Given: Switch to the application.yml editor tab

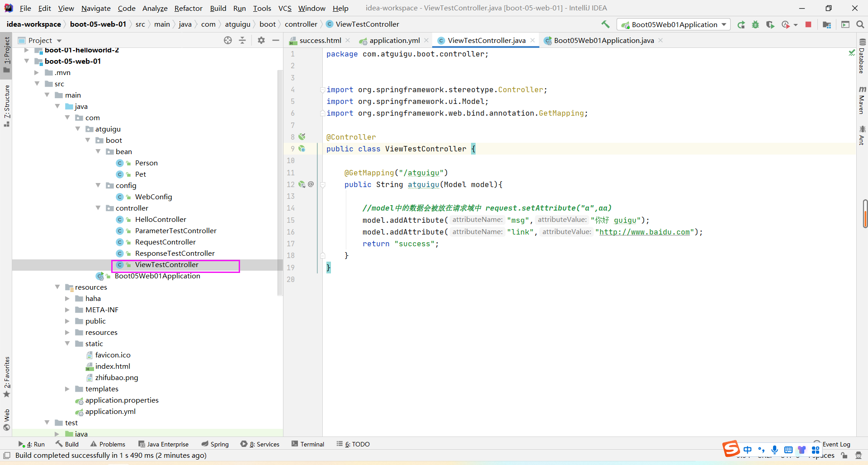Looking at the screenshot, I should coord(394,41).
